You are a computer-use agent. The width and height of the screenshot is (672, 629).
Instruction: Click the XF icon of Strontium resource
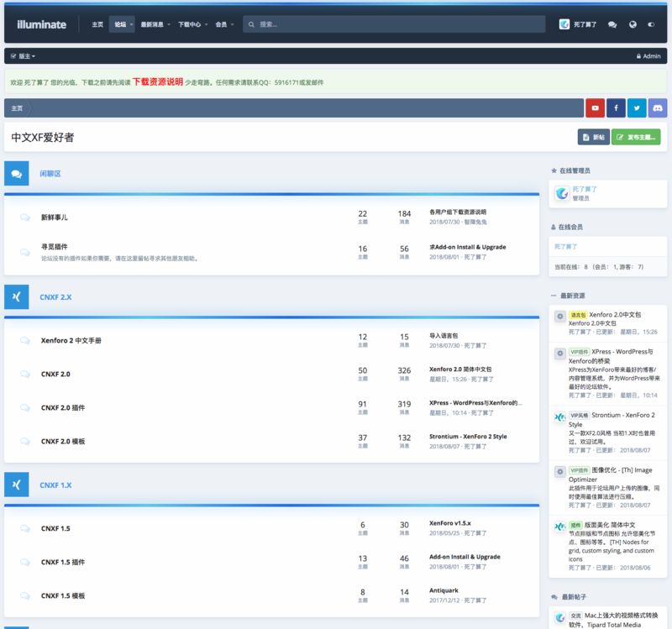559,417
